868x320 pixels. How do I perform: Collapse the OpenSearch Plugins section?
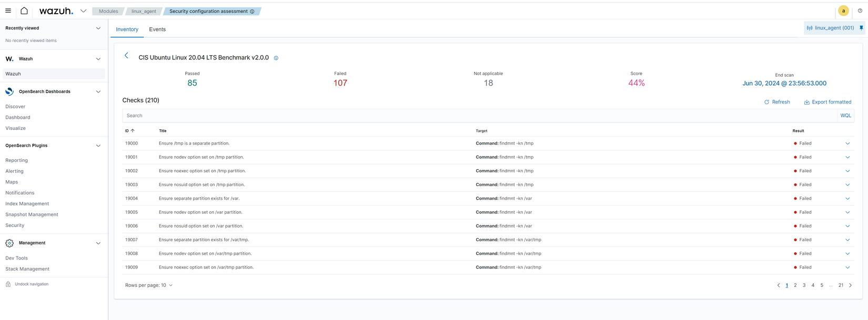(x=98, y=146)
